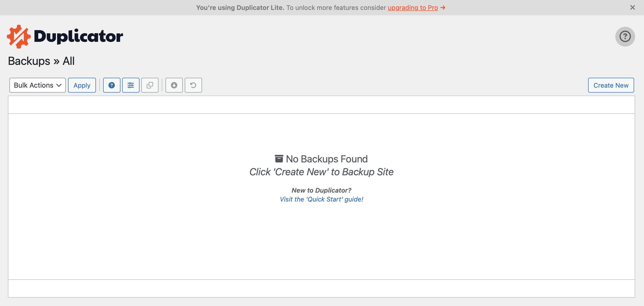The height and width of the screenshot is (306, 644).
Task: Dismiss the Duplicator Lite upgrade banner
Action: pos(633,7)
